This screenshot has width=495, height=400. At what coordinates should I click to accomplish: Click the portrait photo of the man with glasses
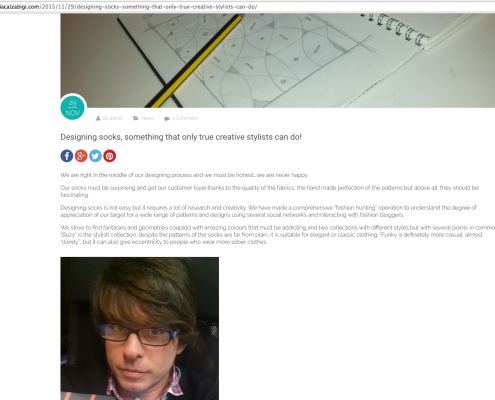tap(140, 328)
